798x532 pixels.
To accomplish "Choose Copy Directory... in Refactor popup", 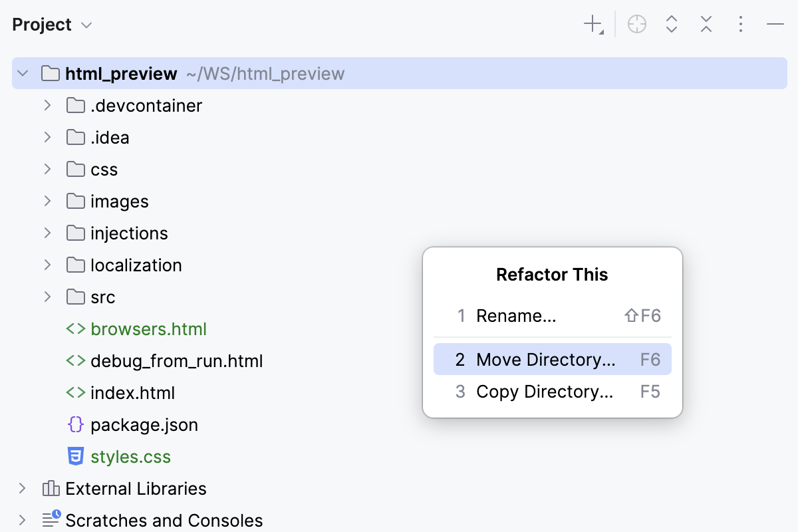I will [x=552, y=392].
